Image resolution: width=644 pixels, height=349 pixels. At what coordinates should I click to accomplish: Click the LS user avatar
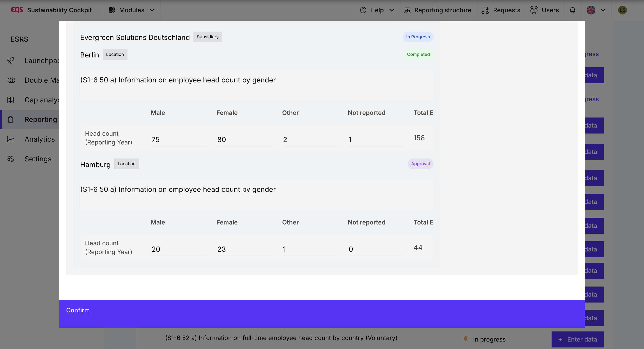(x=622, y=10)
